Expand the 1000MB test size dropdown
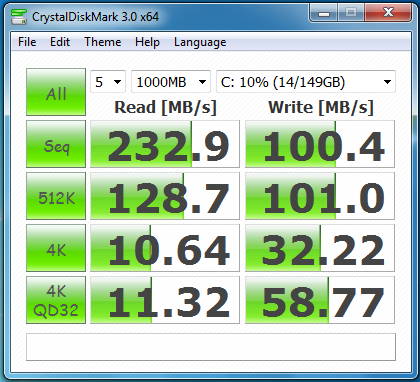Viewport: 420px width, 382px height. (171, 82)
